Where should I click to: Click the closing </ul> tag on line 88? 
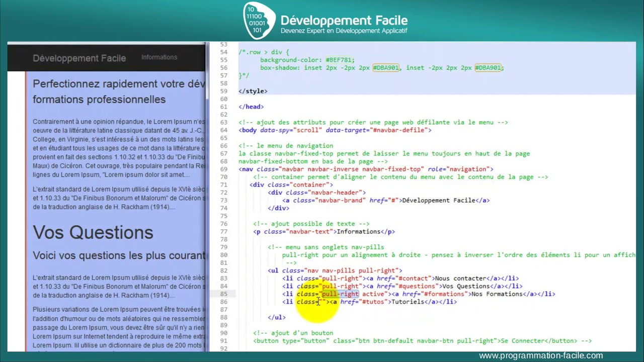(277, 317)
